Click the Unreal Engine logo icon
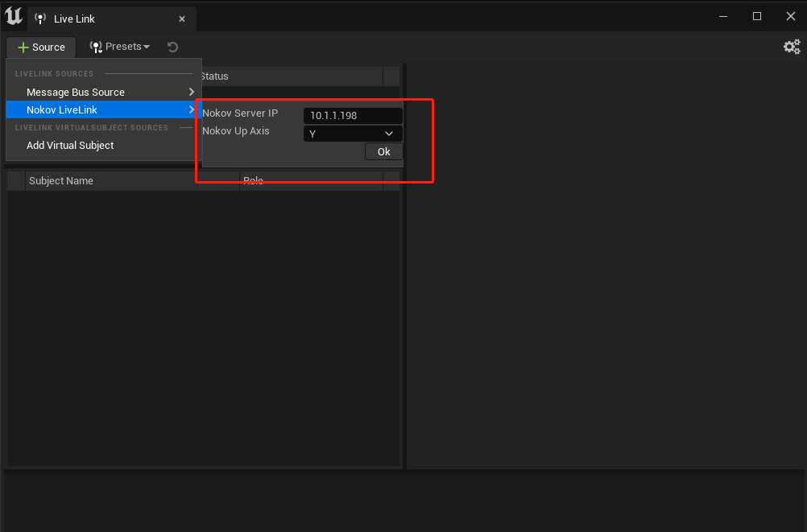Screen dimensions: 807x532 point(14,16)
